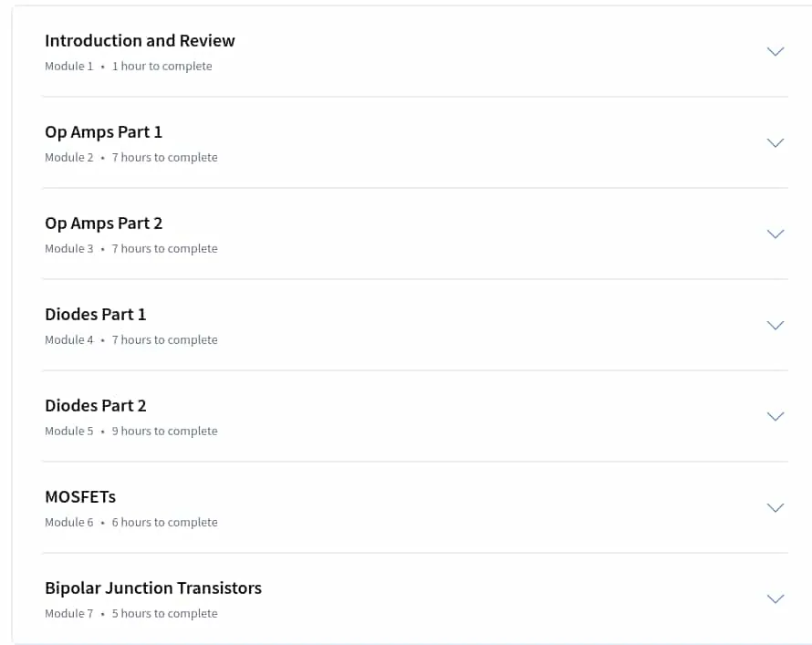The height and width of the screenshot is (645, 812).
Task: Click the Module 7 five hours label
Action: (131, 613)
